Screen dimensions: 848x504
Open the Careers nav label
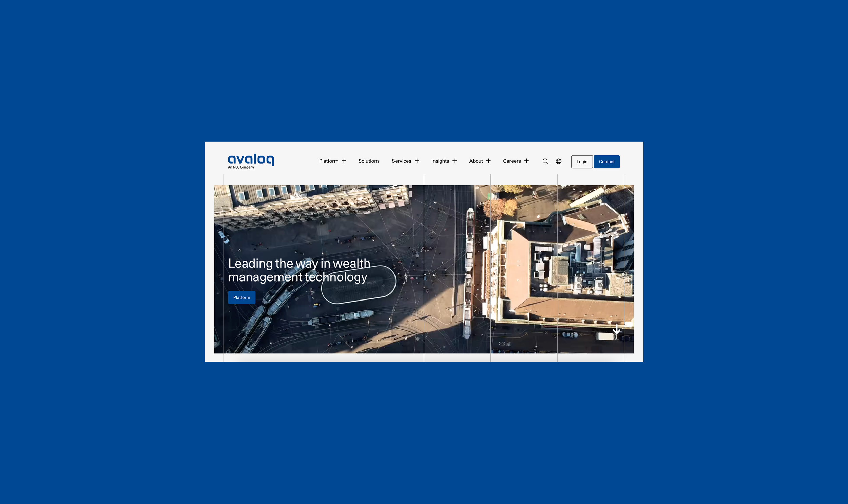coord(512,161)
